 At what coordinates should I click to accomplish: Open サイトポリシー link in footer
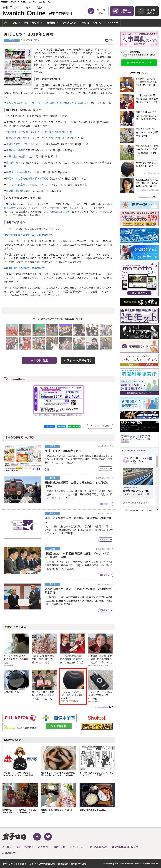[77, 847]
